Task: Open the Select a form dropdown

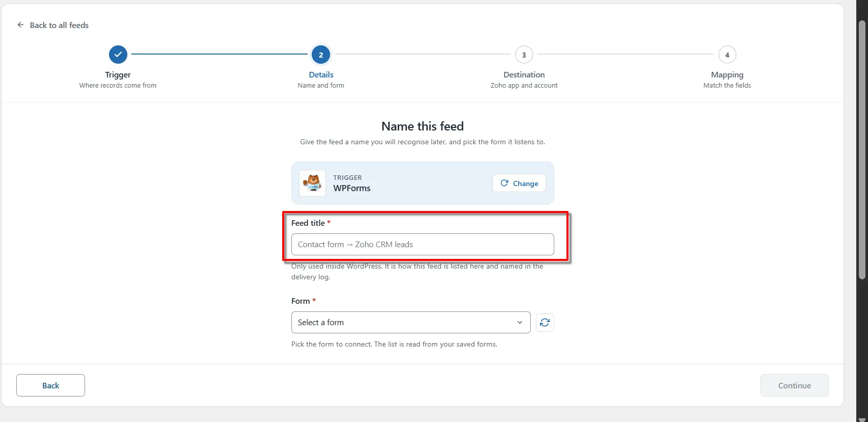Action: [411, 322]
